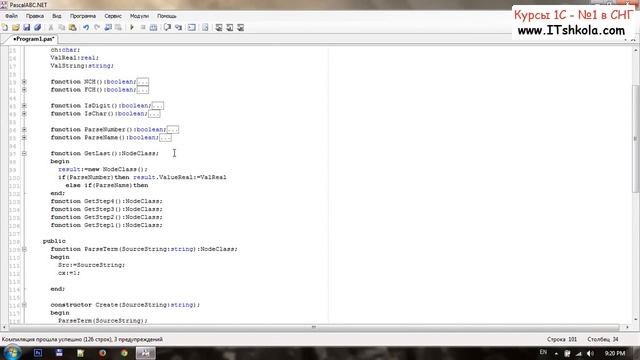Image resolution: width=640 pixels, height=360 pixels.
Task: Click the ellipsis box after NCH
Action: 142,82
